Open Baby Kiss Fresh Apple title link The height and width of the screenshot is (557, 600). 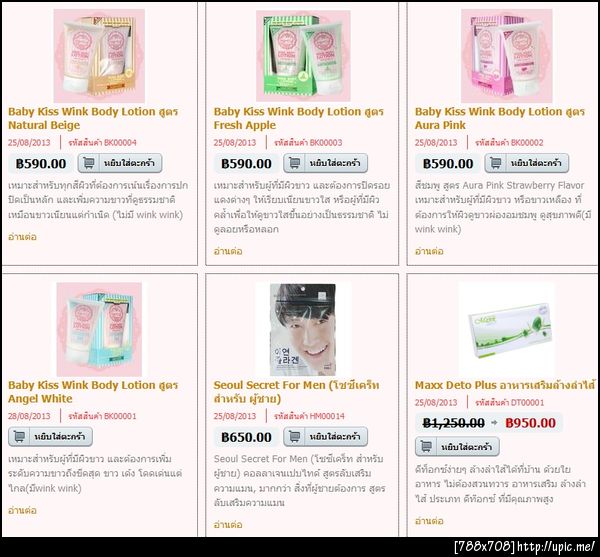point(298,118)
